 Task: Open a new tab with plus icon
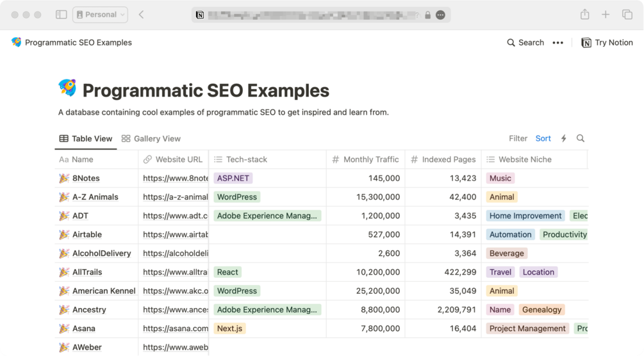(606, 15)
